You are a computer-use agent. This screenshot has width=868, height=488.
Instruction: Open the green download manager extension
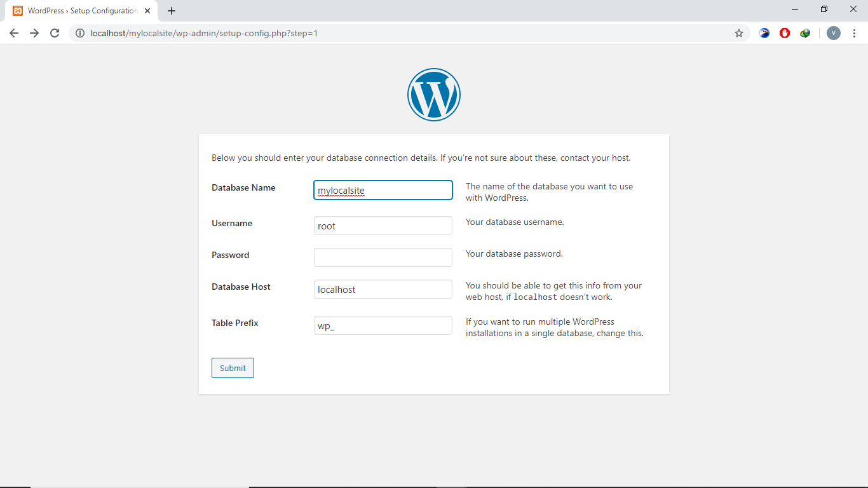[x=805, y=33]
